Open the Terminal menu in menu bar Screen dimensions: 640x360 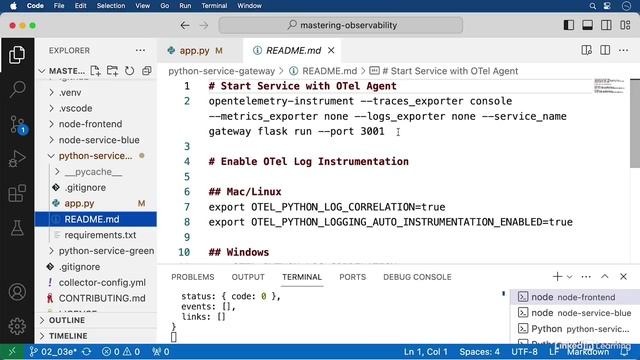214,6
